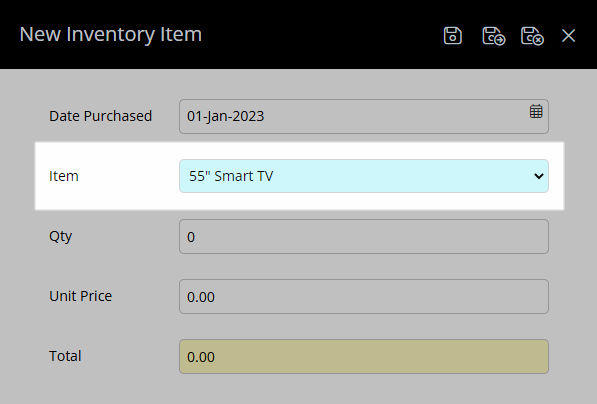Expand the Item dropdown chevron arrow
The image size is (597, 404).
coord(538,176)
